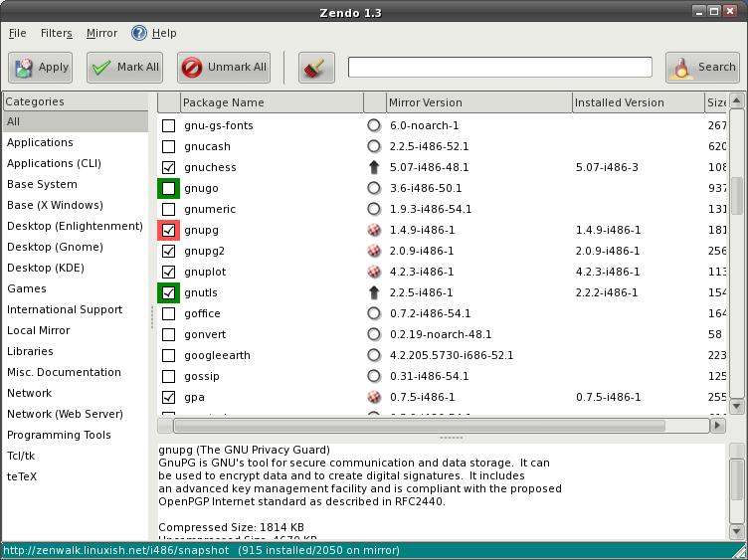
Task: Click not-installed circle icon for googleearth
Action: tap(374, 355)
